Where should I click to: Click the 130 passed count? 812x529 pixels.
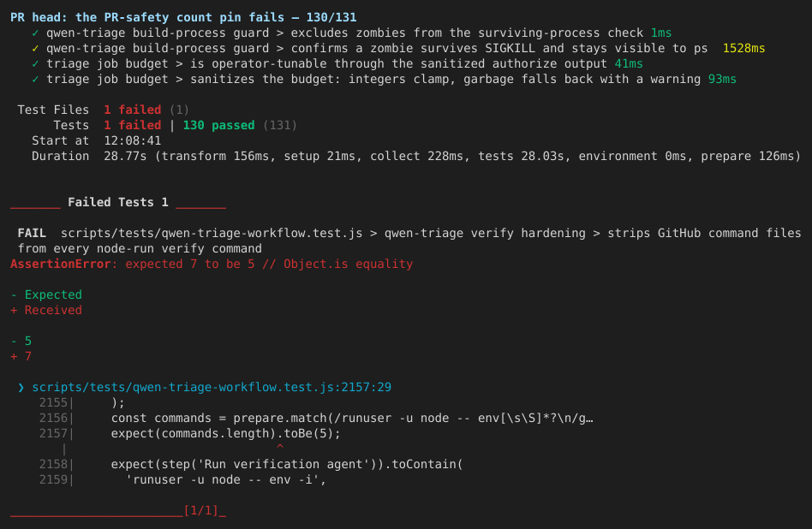[218, 125]
